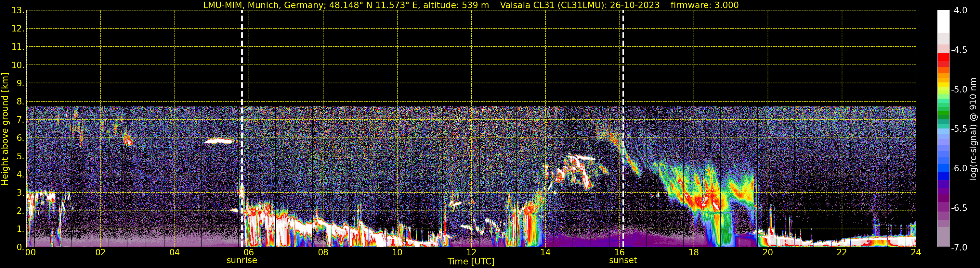The image size is (980, 268).
Task: Click 'Vaisala CL31 (CL31LMU): 26-10-2023' in title
Action: (580, 5)
